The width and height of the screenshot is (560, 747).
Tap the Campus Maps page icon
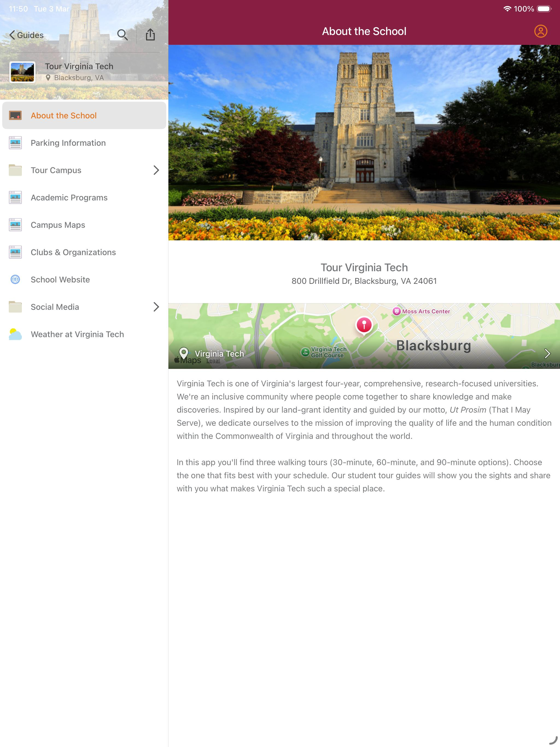coord(15,225)
